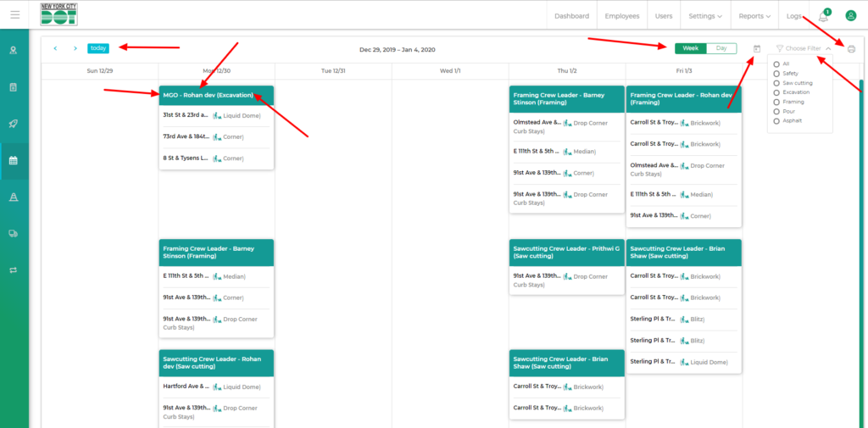Image resolution: width=868 pixels, height=428 pixels.
Task: Jump to today in the calendar
Action: pyautogui.click(x=98, y=48)
